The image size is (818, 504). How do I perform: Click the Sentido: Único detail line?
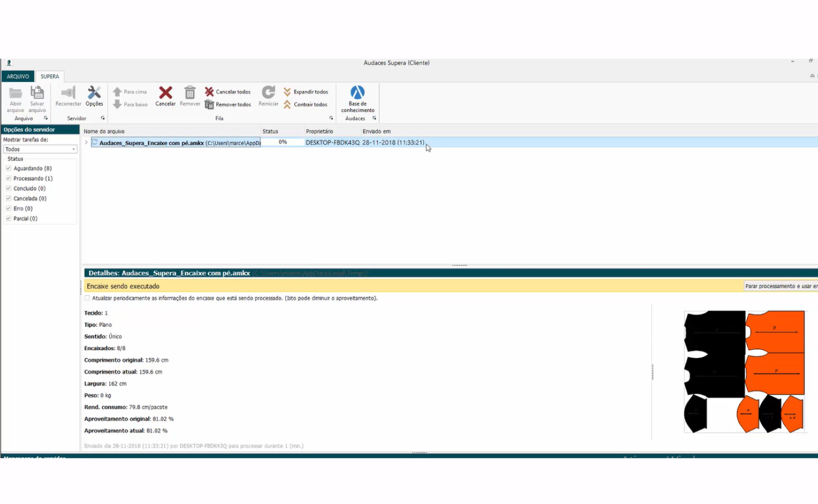(103, 337)
